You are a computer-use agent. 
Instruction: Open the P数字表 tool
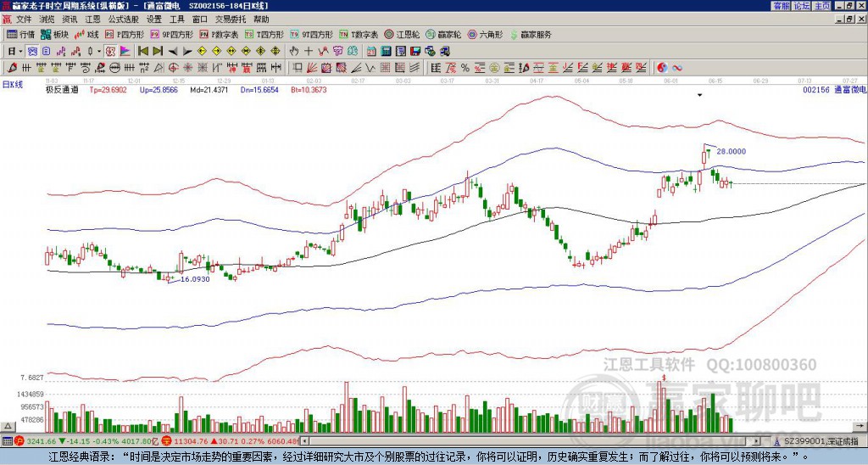219,34
